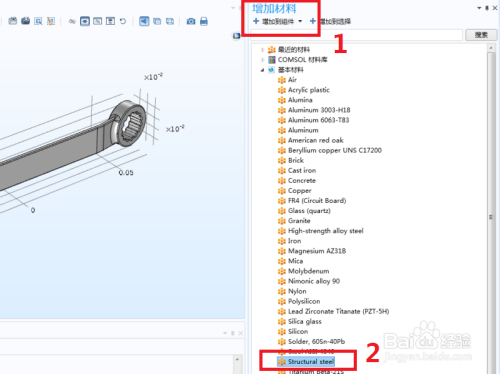Click the first clapperboard icon in the graphics toolbar

click(x=13, y=21)
